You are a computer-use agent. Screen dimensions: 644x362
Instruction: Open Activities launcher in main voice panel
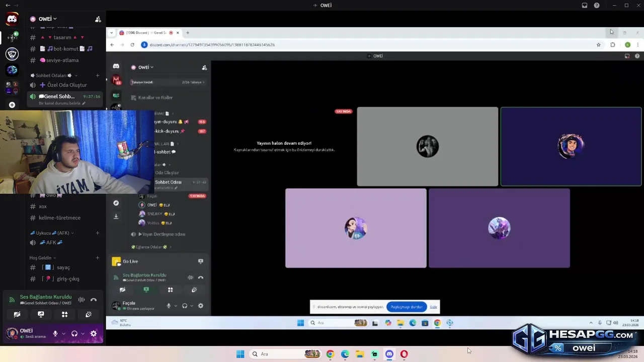[x=64, y=314]
